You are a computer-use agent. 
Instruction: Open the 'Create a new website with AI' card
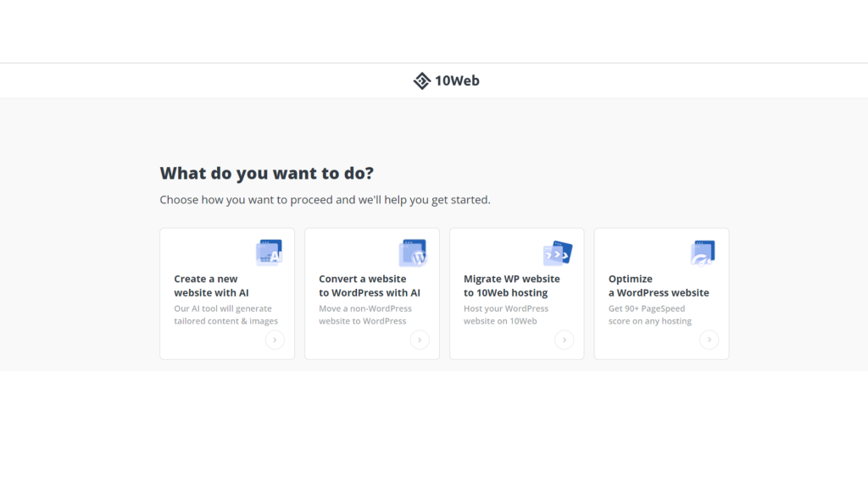coord(226,292)
